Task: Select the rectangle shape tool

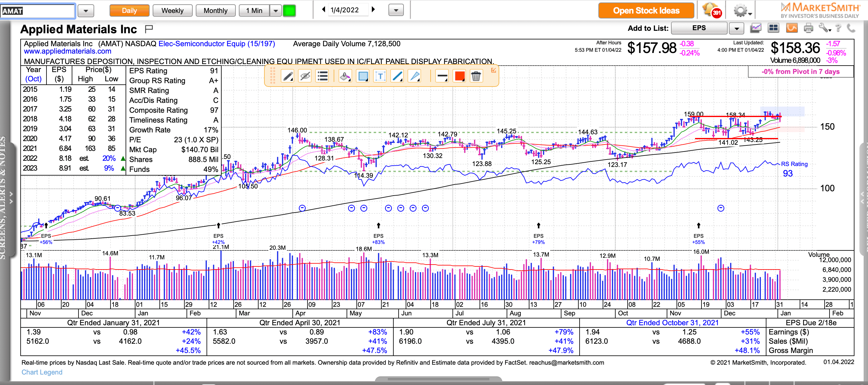Action: pos(363,76)
